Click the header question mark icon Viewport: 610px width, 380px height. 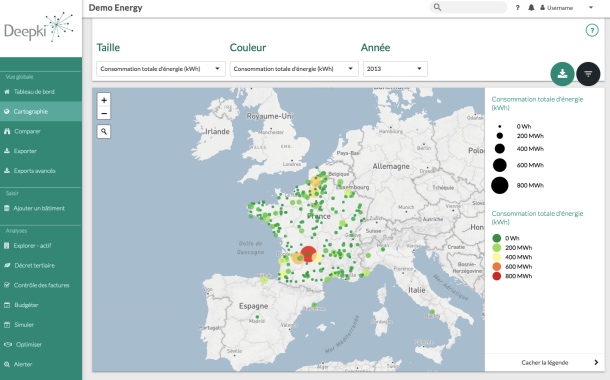(x=517, y=7)
